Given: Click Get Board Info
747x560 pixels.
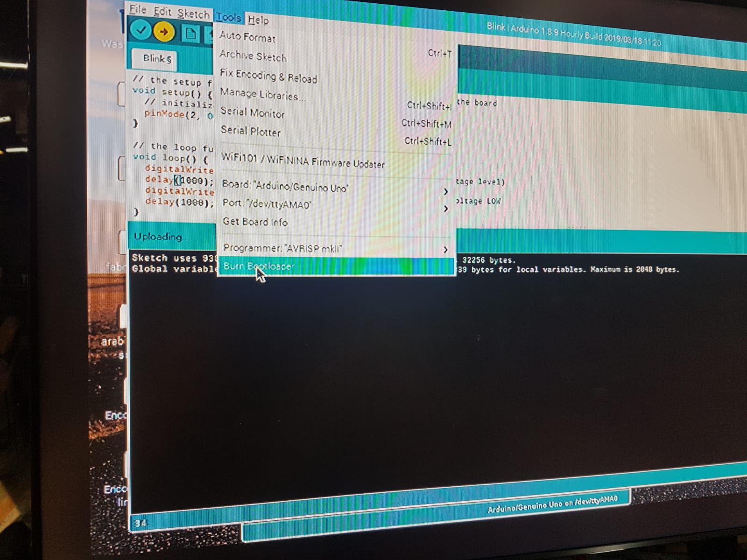Looking at the screenshot, I should [x=336, y=222].
